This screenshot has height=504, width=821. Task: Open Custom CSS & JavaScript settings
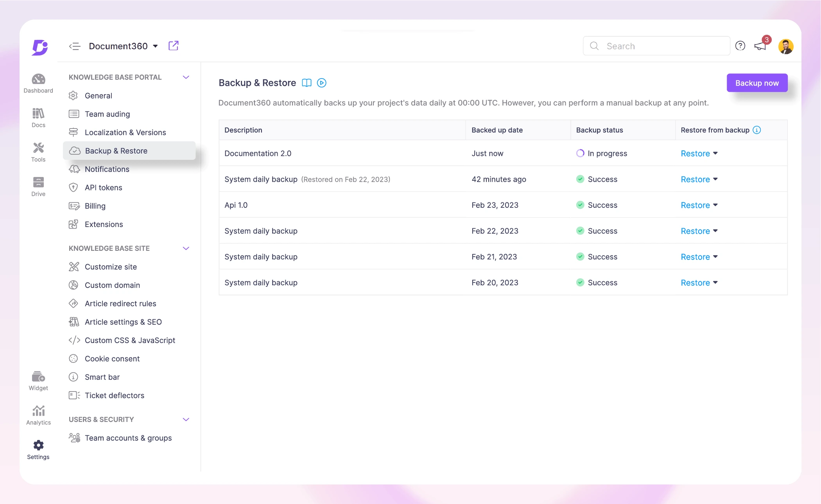coord(130,340)
